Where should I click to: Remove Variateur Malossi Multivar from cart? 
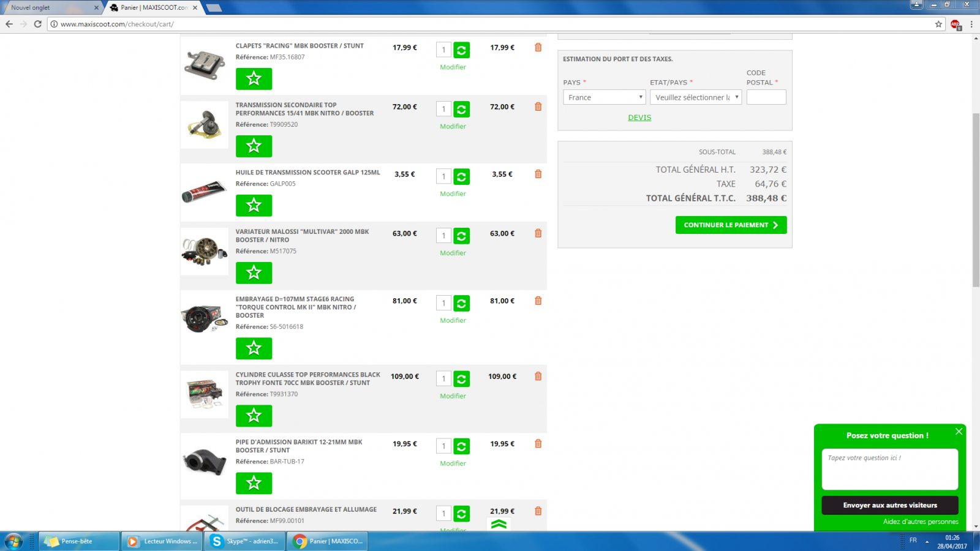point(538,233)
